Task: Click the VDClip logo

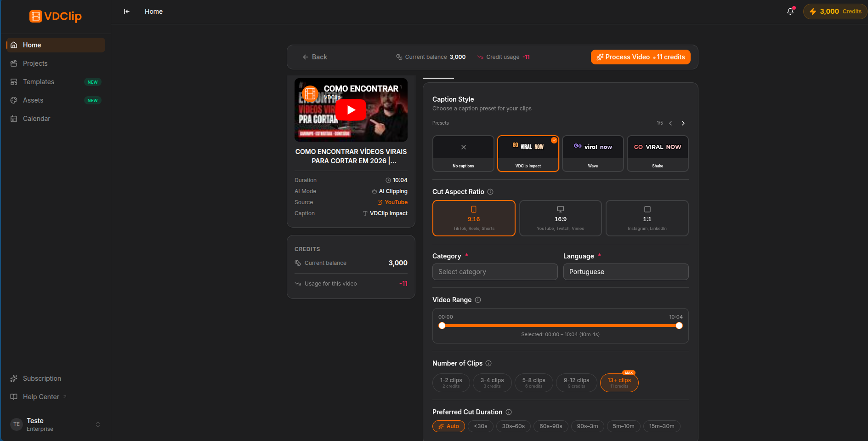Action: click(x=56, y=16)
